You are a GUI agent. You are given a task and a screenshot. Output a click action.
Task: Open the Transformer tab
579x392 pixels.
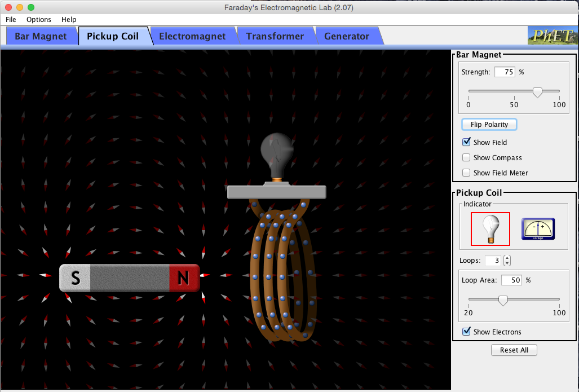[x=275, y=36]
